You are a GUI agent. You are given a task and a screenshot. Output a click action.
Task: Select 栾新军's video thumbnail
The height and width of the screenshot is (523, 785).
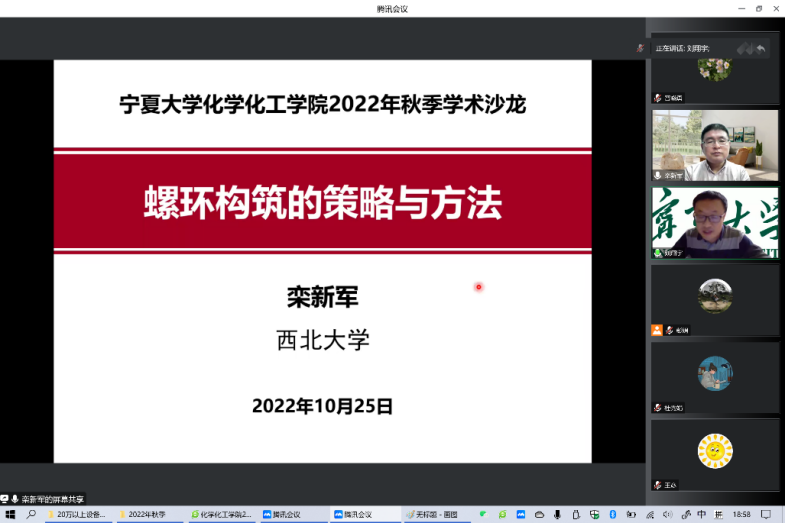(x=714, y=145)
